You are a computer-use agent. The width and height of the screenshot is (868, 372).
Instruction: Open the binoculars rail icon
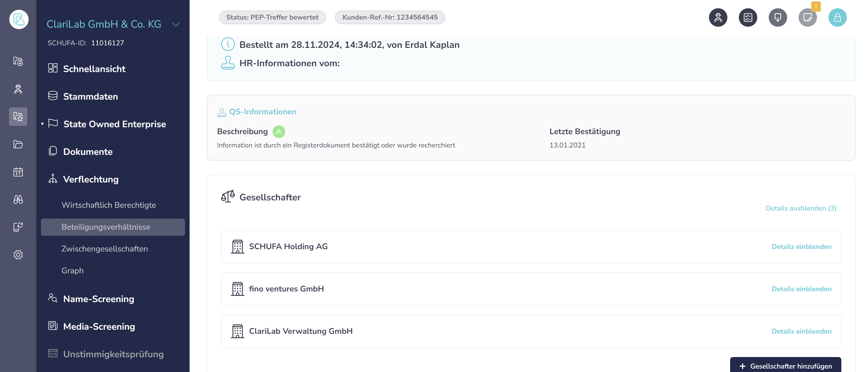point(18,200)
